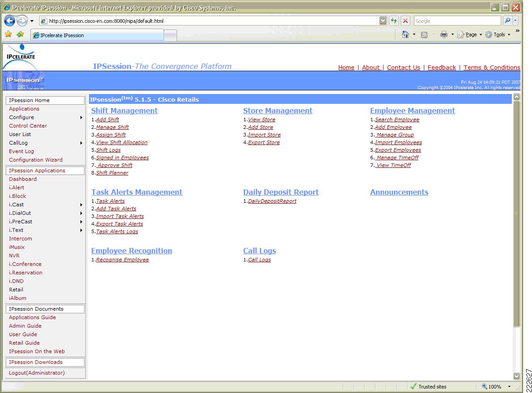The image size is (532, 393).
Task: Click the RSS feeds icon
Action: pos(424,34)
